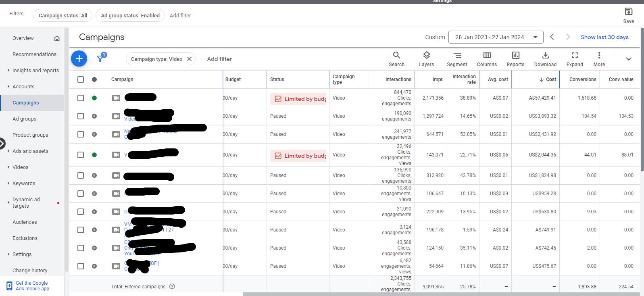
Task: Go to Ad groups in sidebar
Action: [24, 119]
